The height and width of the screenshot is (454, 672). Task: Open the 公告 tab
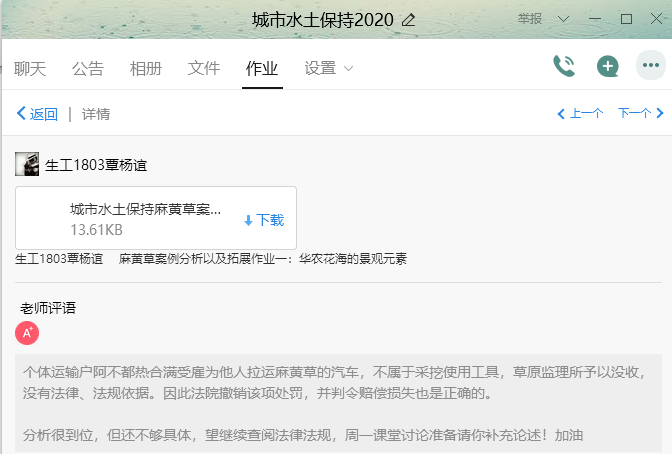coord(88,68)
